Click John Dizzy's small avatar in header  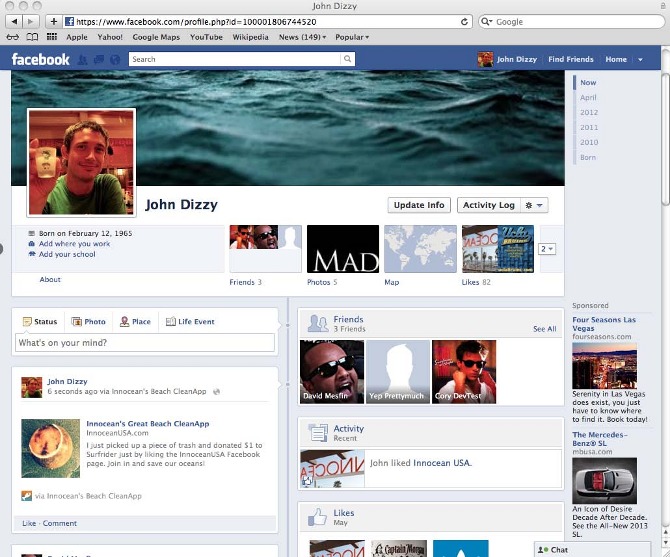coord(485,59)
